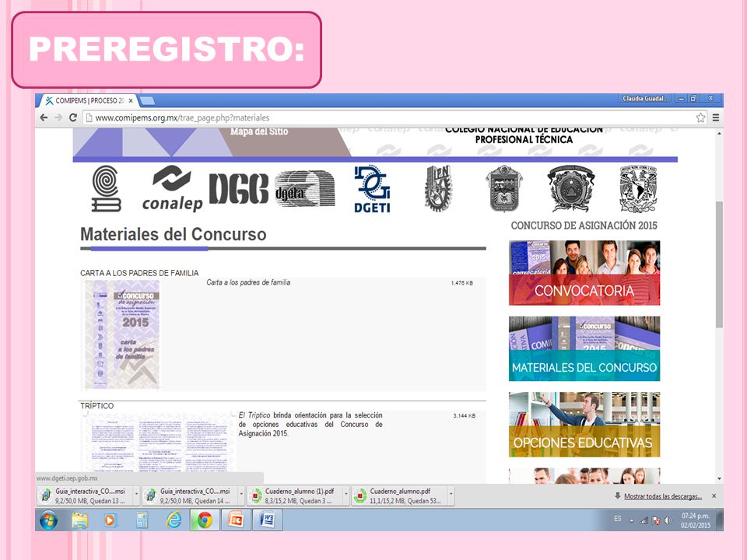Screen dimensions: 747x560
Task: Click the Estado de México shield logo
Action: 504,188
